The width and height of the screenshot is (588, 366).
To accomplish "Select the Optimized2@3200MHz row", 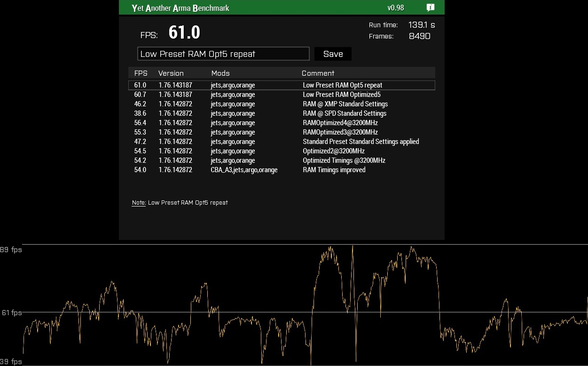I will click(282, 151).
